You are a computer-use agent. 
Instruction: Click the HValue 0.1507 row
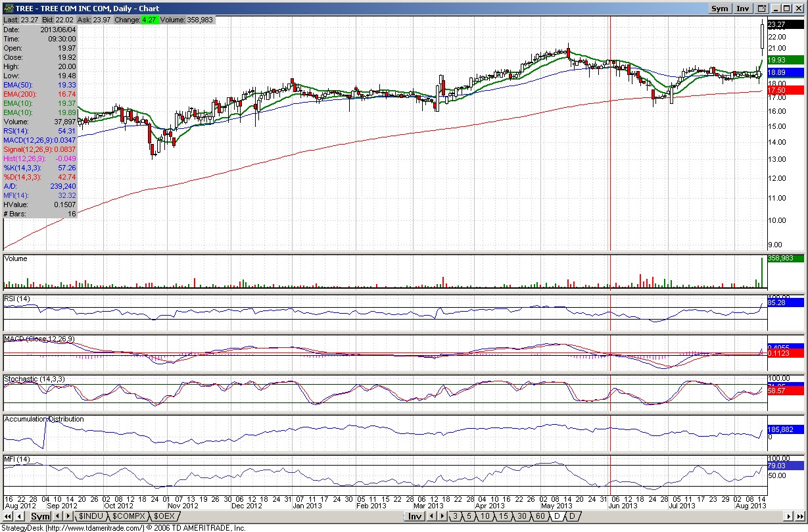(x=40, y=205)
